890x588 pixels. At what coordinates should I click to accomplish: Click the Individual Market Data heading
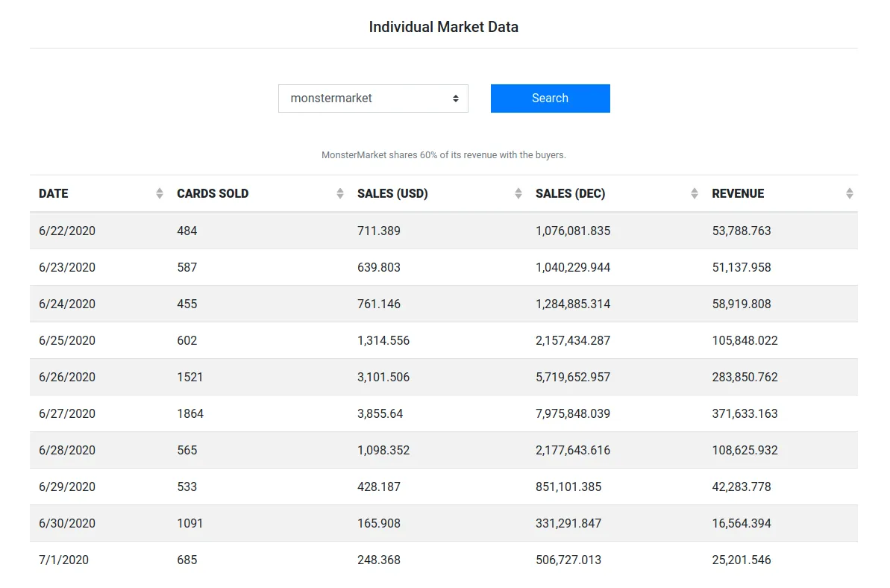pyautogui.click(x=443, y=28)
